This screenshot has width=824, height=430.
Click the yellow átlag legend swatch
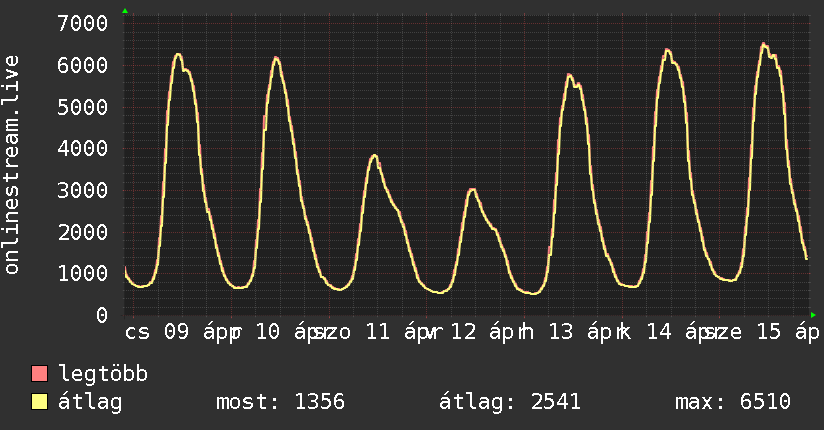click(39, 402)
